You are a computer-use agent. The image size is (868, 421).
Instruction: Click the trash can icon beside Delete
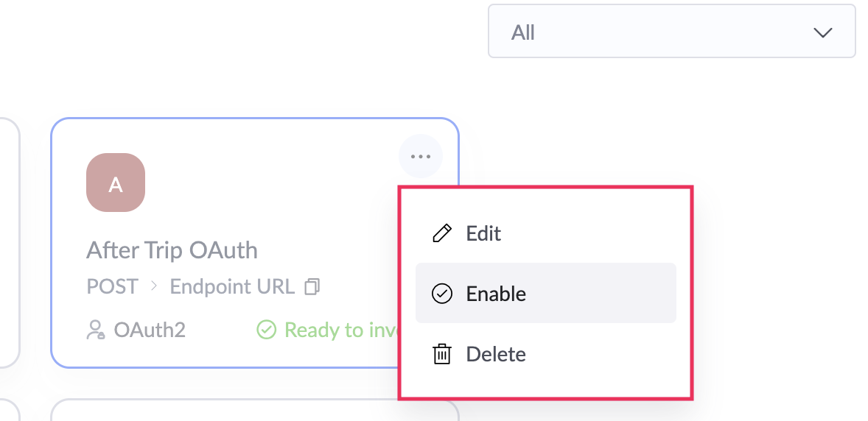click(442, 354)
